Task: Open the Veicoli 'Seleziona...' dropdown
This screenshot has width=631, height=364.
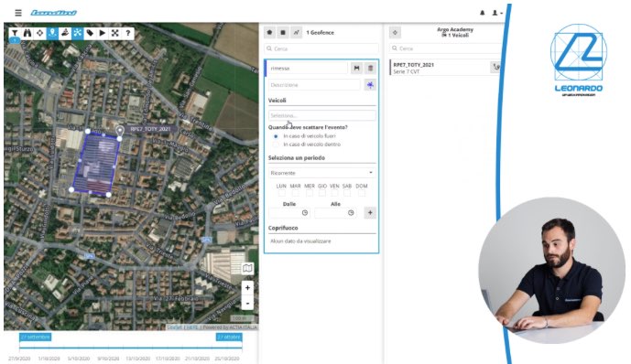Action: pyautogui.click(x=322, y=116)
